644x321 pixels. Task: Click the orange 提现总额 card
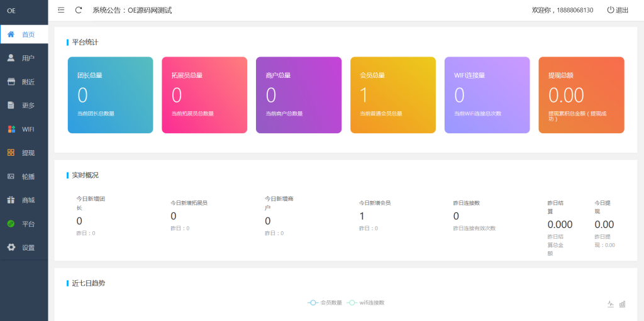(581, 95)
